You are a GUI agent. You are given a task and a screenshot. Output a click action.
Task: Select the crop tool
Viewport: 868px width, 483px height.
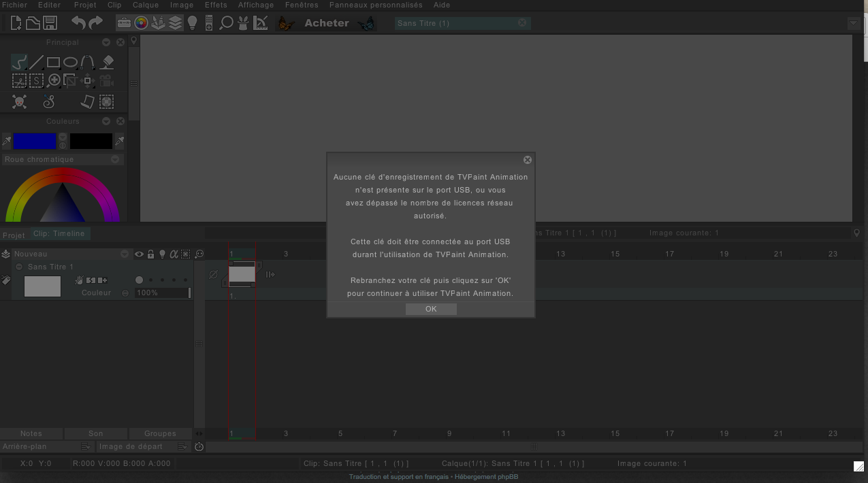tap(71, 81)
